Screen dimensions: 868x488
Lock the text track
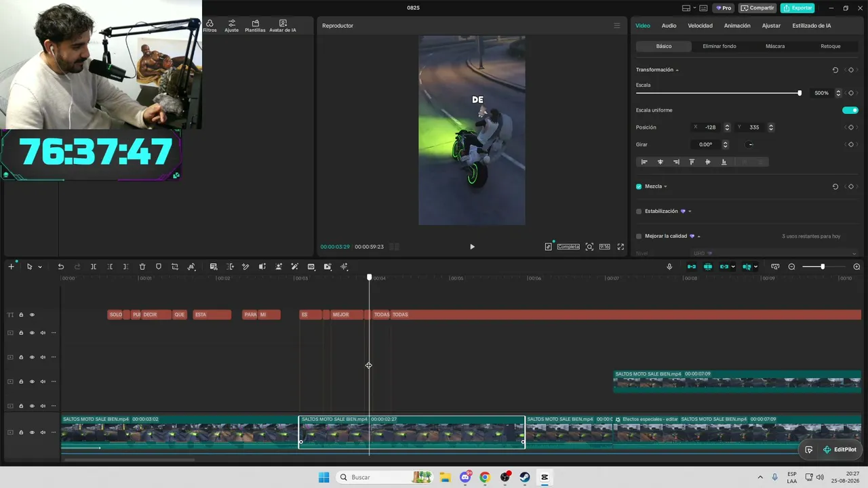21,314
